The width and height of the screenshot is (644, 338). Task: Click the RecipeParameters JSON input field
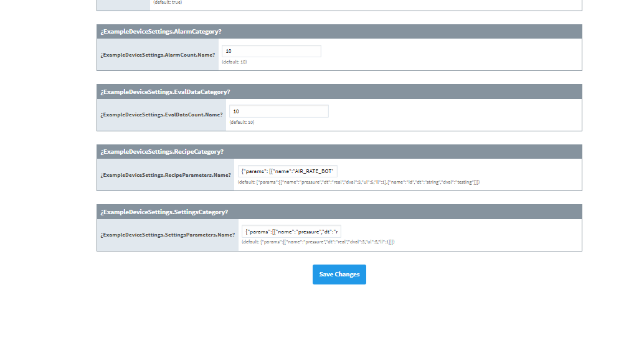pos(288,171)
